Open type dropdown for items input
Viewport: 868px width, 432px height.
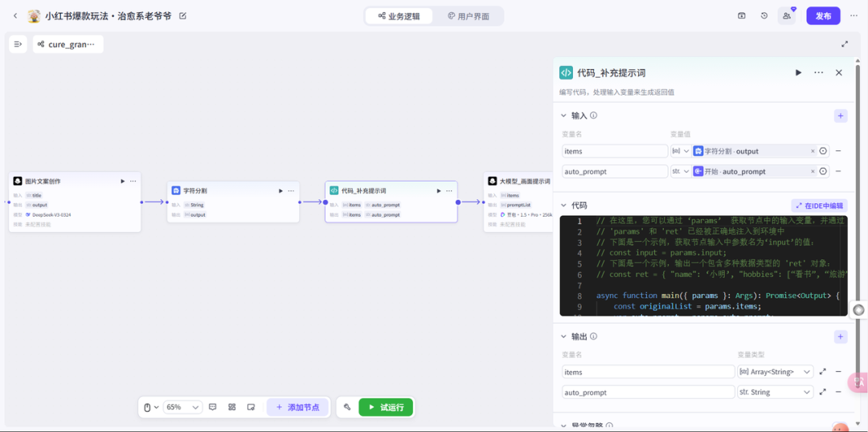coord(681,151)
